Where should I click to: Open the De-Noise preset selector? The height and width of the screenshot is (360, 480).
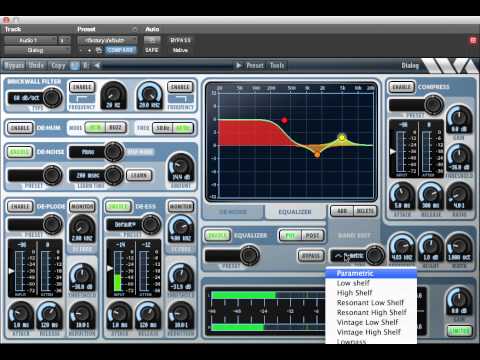pyautogui.click(x=35, y=176)
